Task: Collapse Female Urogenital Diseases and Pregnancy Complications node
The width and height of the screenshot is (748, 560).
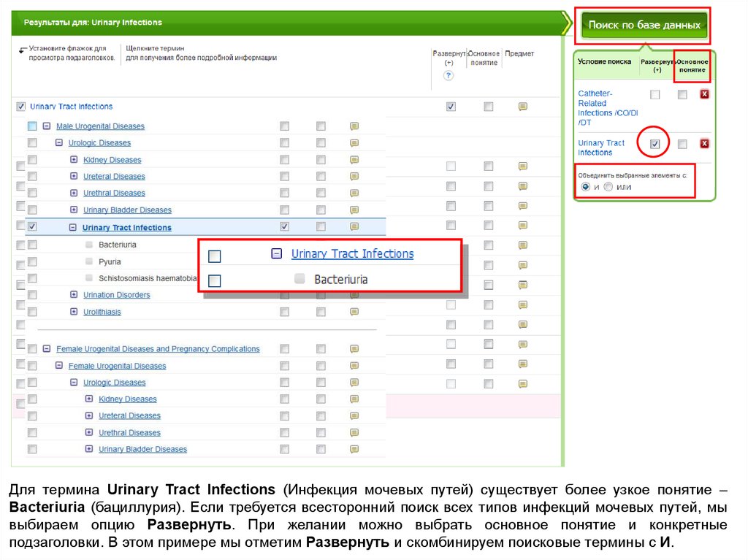Action: click(x=46, y=349)
